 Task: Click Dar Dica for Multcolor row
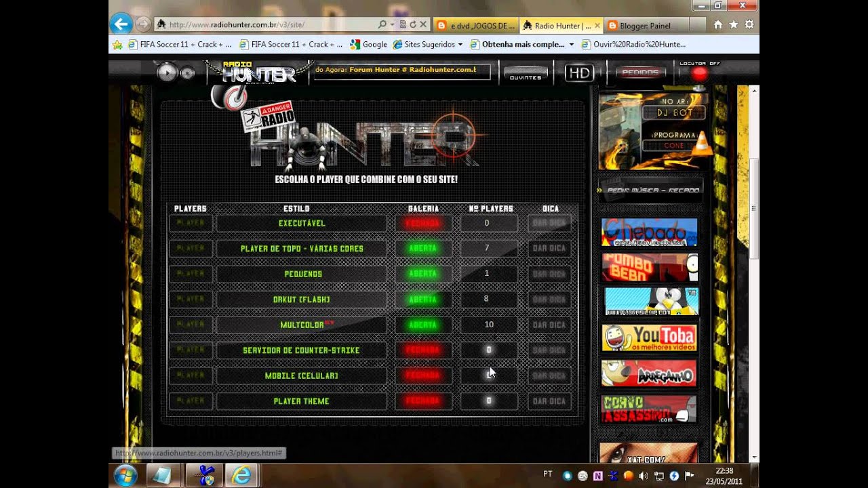click(x=549, y=325)
